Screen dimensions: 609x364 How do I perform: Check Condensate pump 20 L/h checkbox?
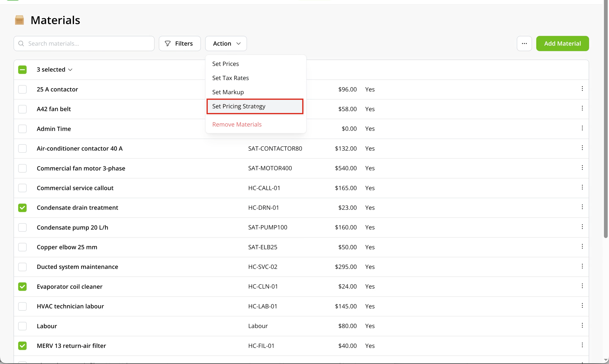pos(22,228)
